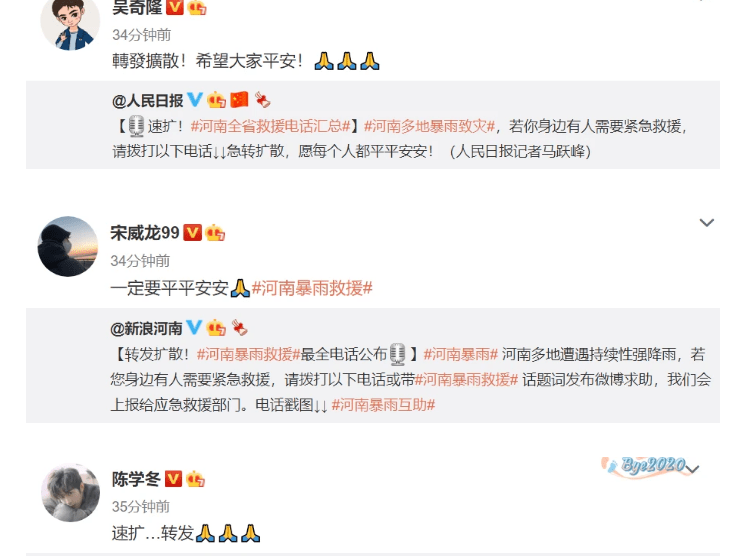Viewport: 741px width, 556px height.
Task: Click the China flag icon after @人民日报
Action: [239, 100]
